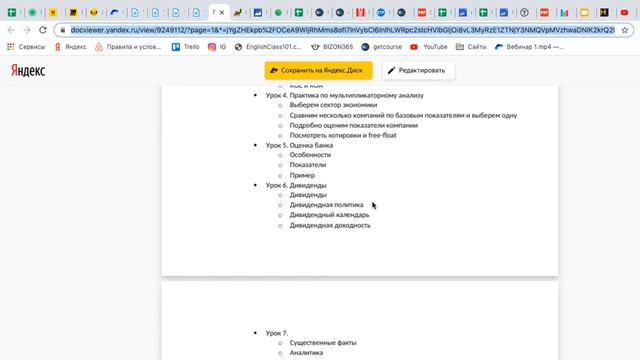Switch to the yellow square tab near the right end
640x360 pixels.
click(584, 13)
